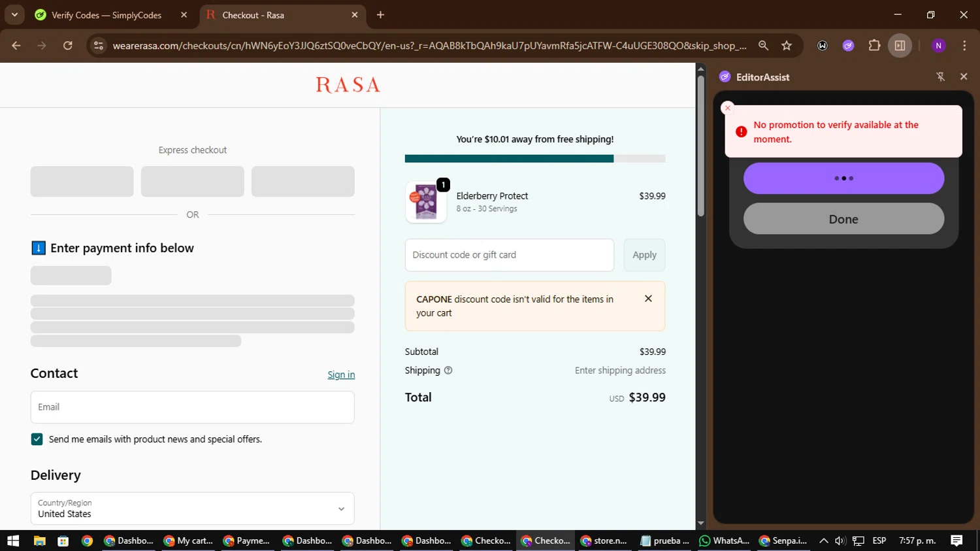Open the Chrome three-dot menu

(964, 46)
